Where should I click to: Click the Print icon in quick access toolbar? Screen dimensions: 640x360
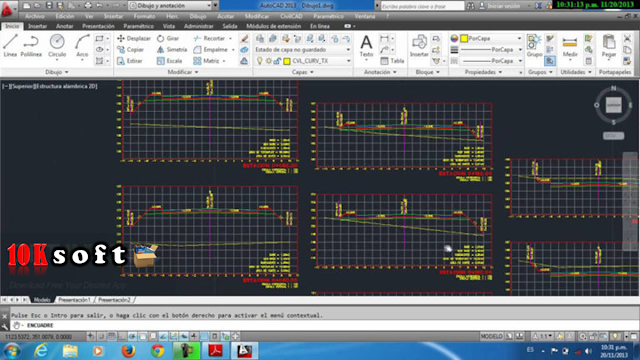coord(87,6)
